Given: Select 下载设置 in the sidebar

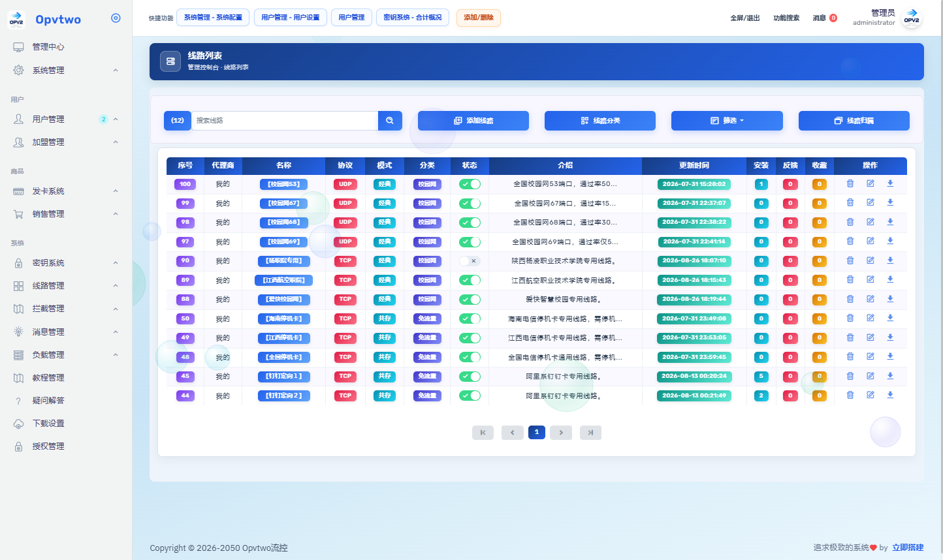Looking at the screenshot, I should 66,424.
